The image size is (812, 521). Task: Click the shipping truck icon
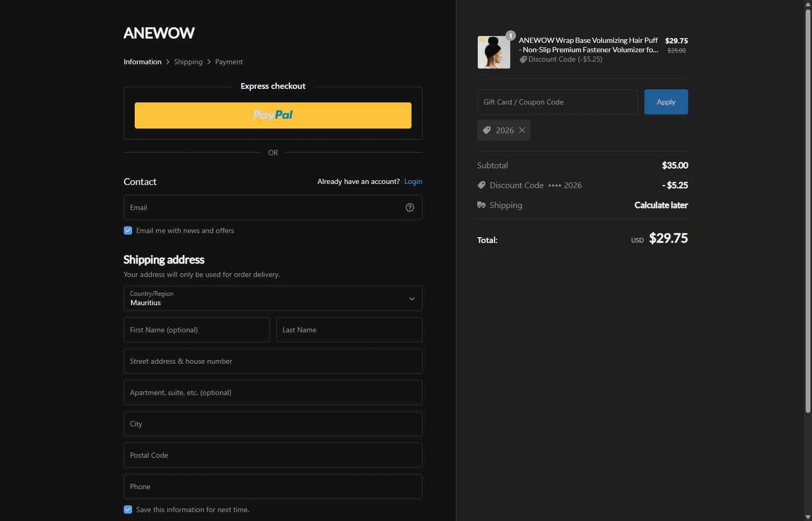(481, 205)
